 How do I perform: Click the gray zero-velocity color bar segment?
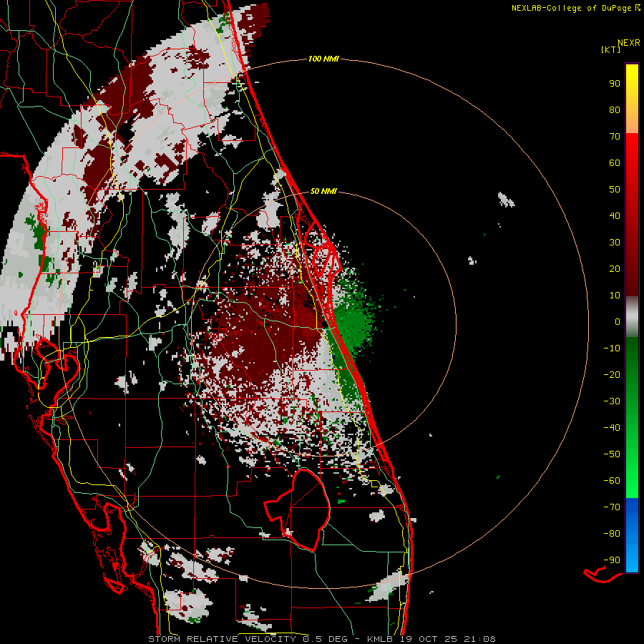pos(632,317)
